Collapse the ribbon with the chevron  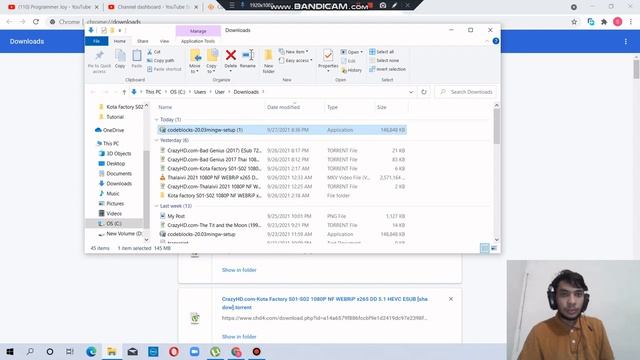tap(487, 41)
